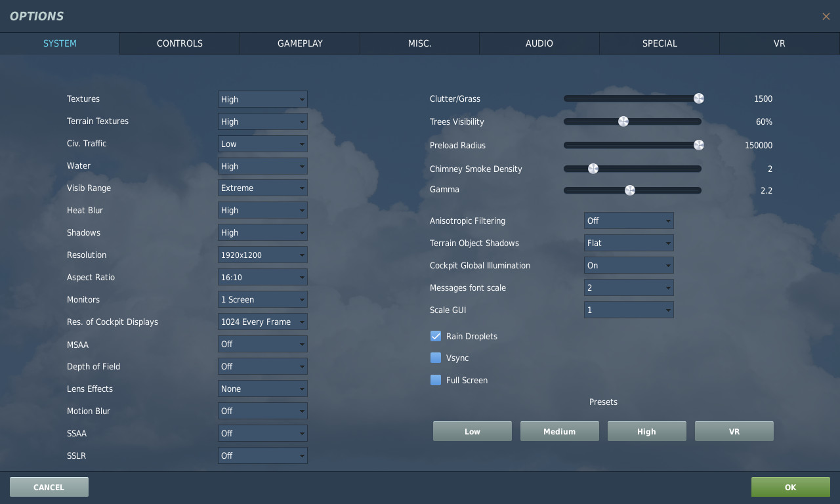Enable the Full Screen checkbox
This screenshot has width=840, height=504.
pos(436,380)
